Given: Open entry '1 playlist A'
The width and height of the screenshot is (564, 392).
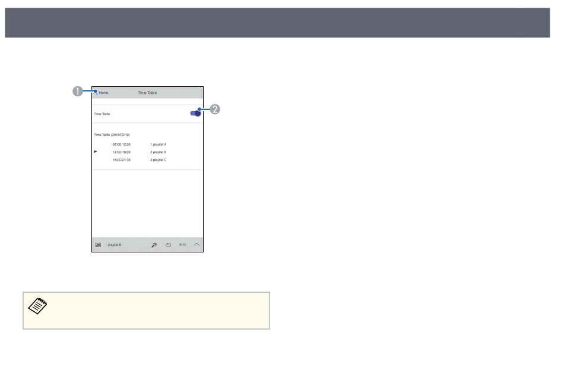Looking at the screenshot, I should [159, 144].
